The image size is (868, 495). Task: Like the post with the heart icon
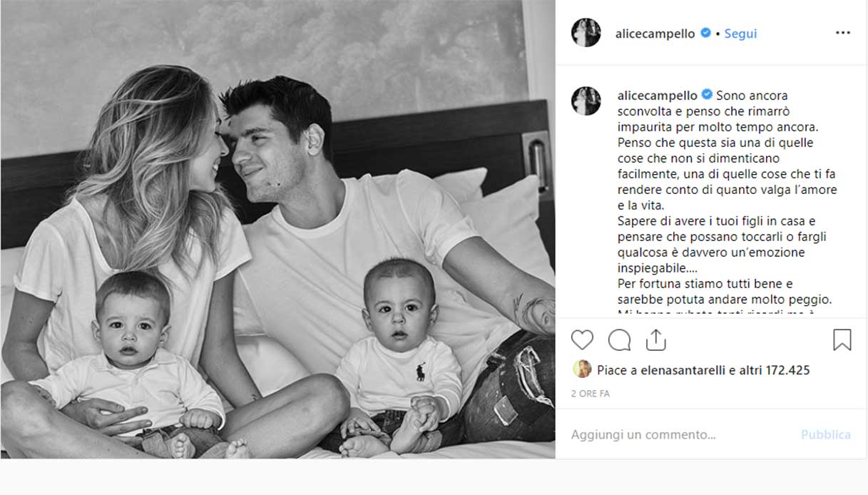pos(582,340)
